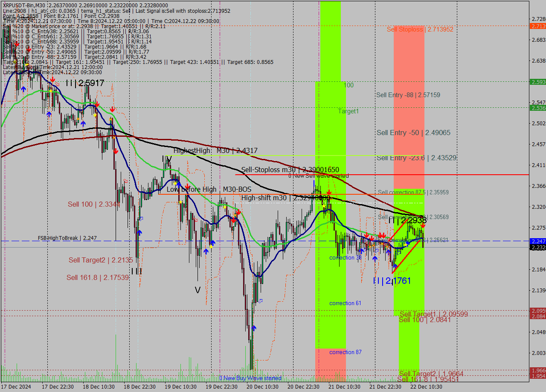
Task: Select the 19 Dec 22:30 time label
Action: pos(221,387)
